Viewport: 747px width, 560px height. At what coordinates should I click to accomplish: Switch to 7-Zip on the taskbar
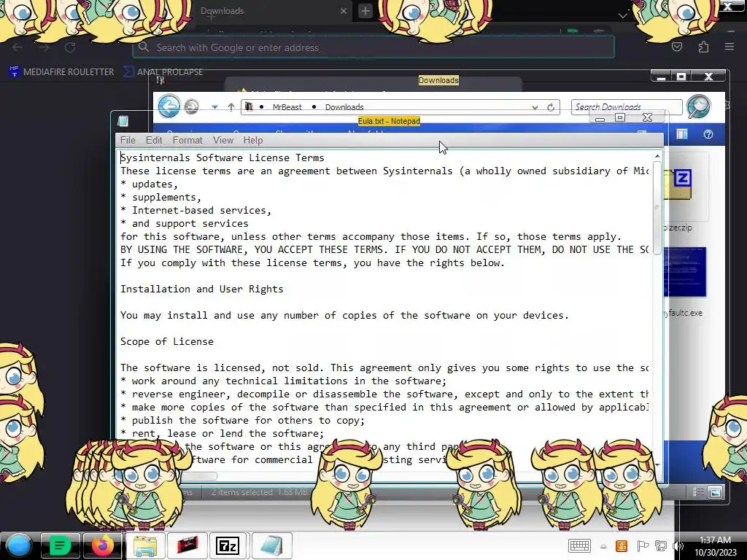[x=228, y=545]
